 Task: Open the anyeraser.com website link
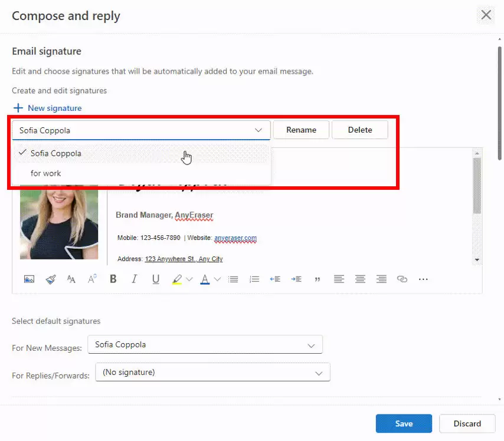[235, 238]
